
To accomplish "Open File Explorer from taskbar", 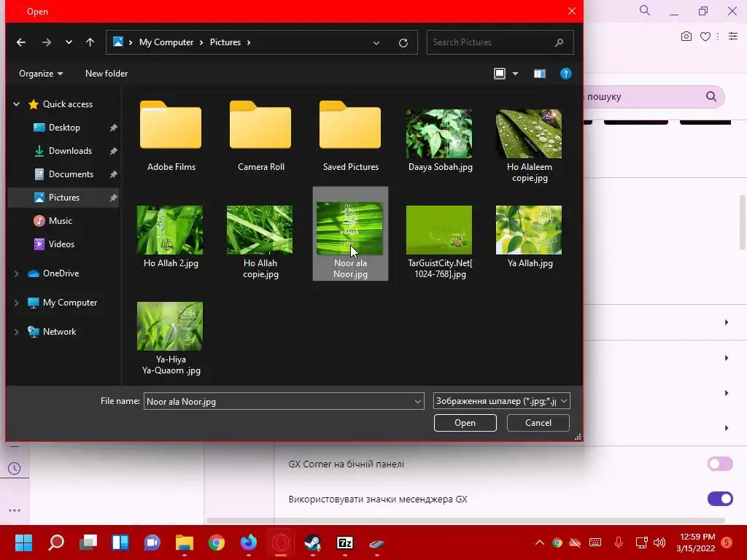I will click(185, 542).
